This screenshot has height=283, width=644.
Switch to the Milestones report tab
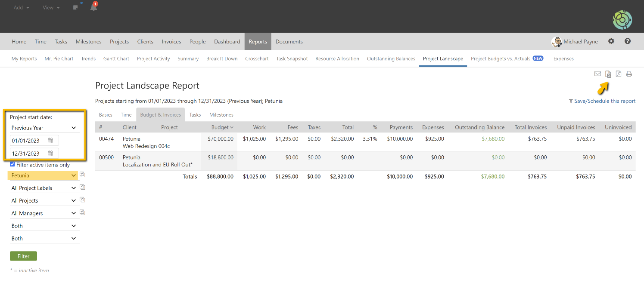pos(221,114)
